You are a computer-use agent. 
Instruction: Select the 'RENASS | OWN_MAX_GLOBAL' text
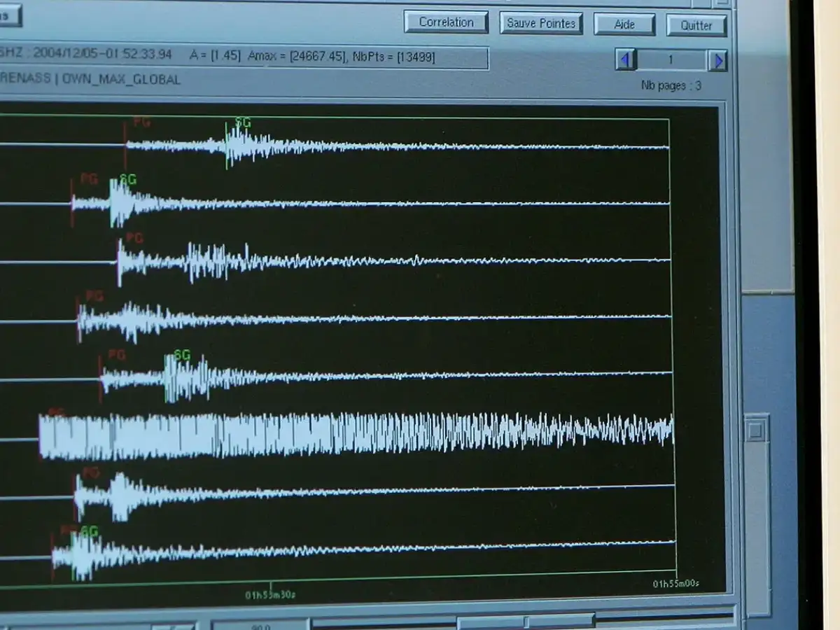(x=90, y=79)
